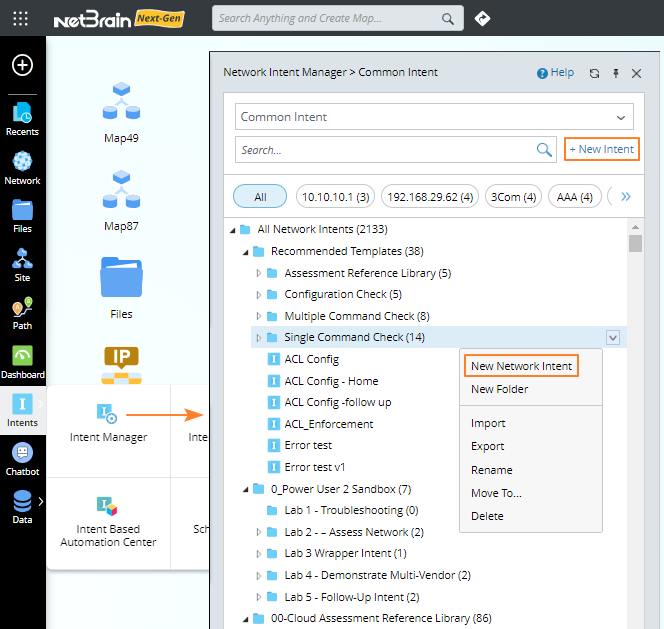Image resolution: width=664 pixels, height=629 pixels.
Task: Open the Help link
Action: point(556,73)
